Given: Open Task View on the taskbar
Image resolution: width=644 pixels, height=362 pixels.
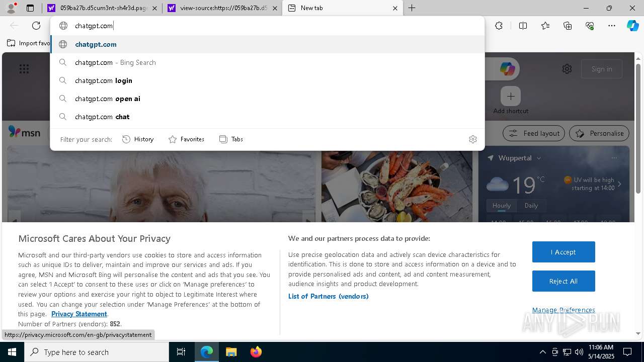Looking at the screenshot, I should (x=181, y=352).
